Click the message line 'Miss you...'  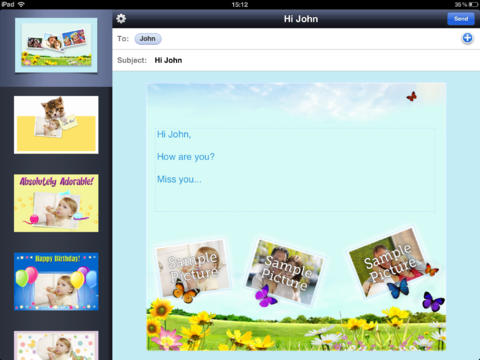(x=179, y=179)
